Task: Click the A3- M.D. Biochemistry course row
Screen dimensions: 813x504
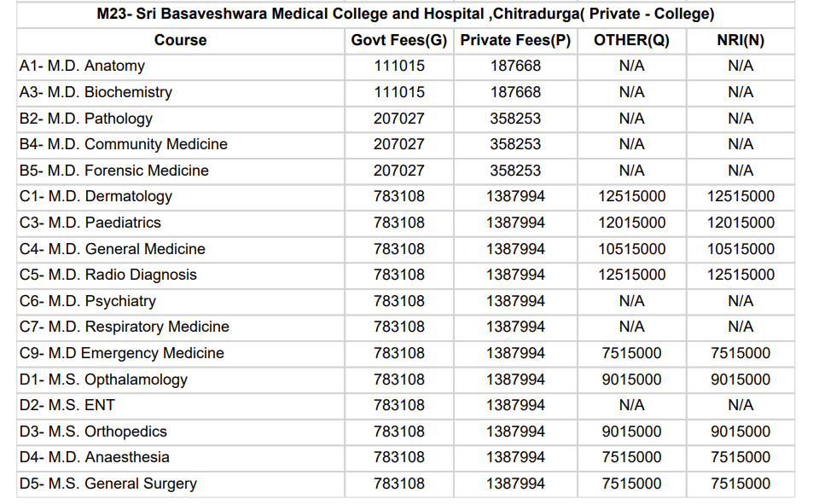Action: coord(96,92)
